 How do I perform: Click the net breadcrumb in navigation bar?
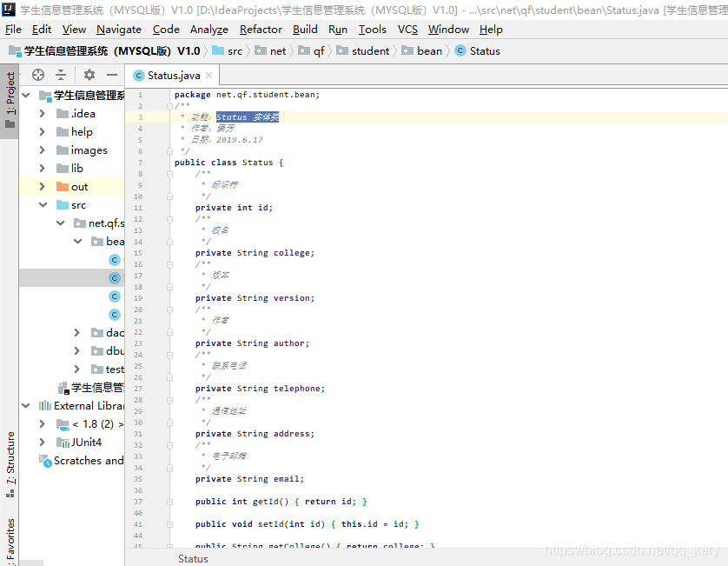[271, 51]
